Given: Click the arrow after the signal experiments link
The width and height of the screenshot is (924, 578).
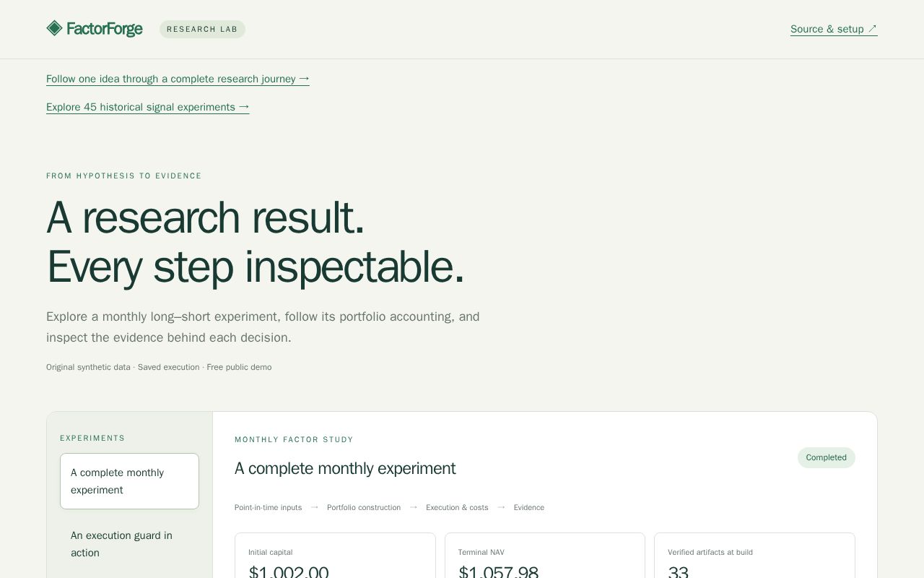Looking at the screenshot, I should coord(244,107).
